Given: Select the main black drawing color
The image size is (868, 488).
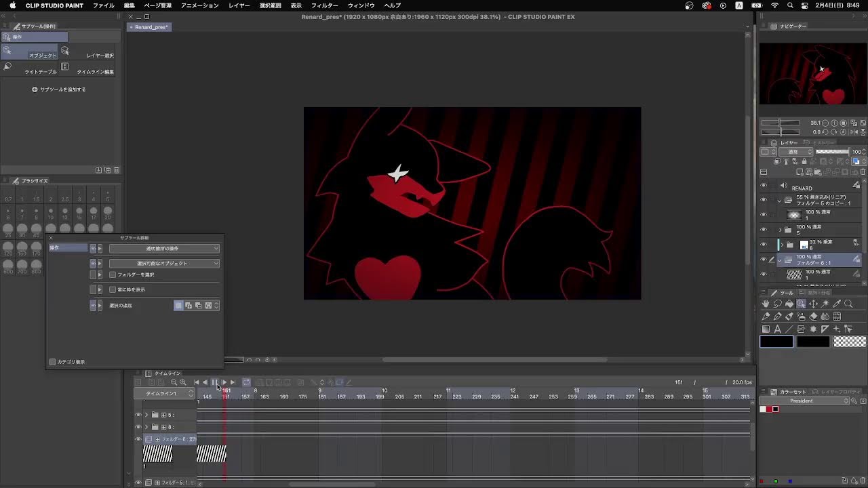Looking at the screenshot, I should click(x=776, y=342).
